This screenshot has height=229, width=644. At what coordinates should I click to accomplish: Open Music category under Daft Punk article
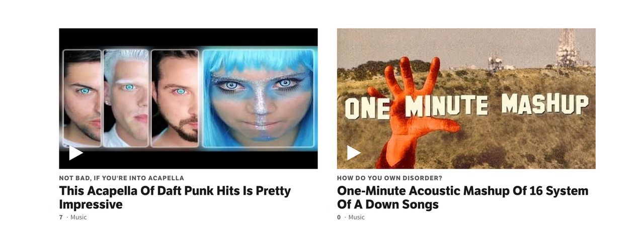[x=78, y=217]
